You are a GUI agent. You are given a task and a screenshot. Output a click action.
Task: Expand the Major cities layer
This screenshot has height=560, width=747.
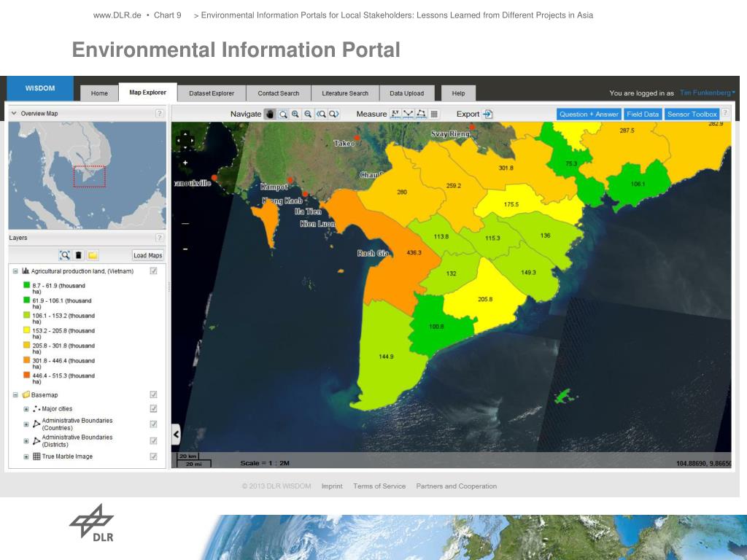pyautogui.click(x=26, y=409)
